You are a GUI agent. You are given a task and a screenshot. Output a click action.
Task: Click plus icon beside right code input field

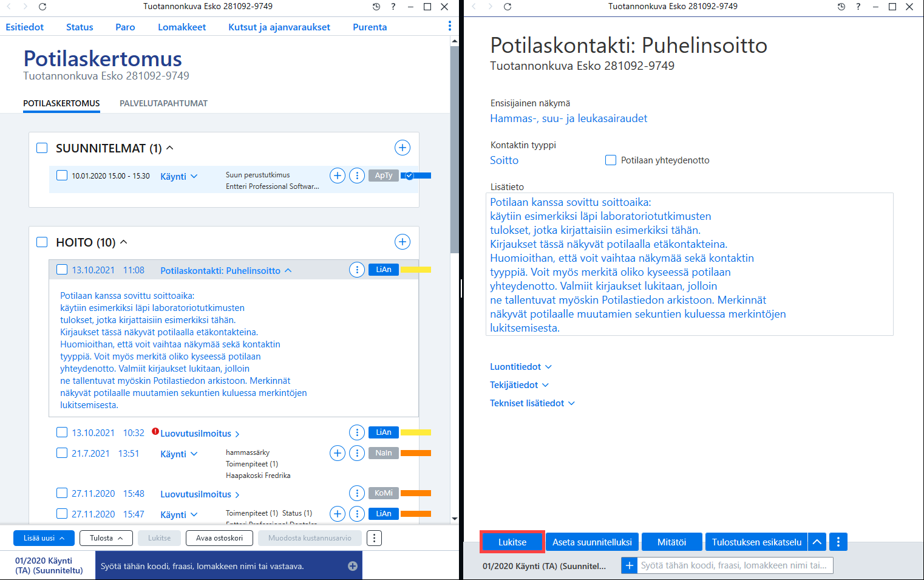[x=630, y=565]
